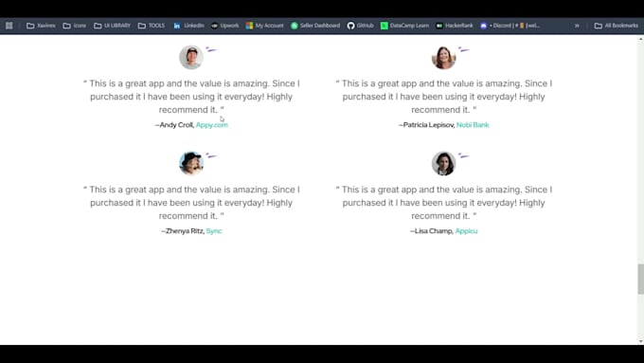Click Zhenya Ritz's testimonial quote text
The image size is (644, 363).
[191, 203]
